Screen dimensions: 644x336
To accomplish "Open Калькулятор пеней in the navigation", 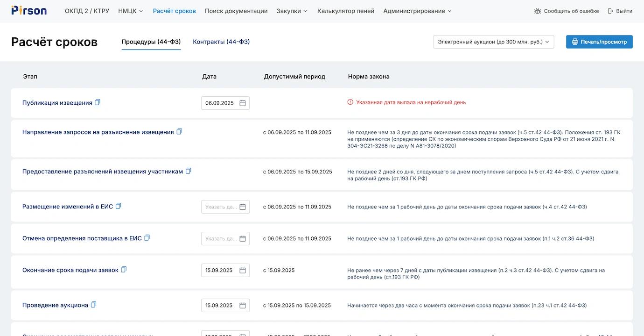I will pyautogui.click(x=345, y=11).
